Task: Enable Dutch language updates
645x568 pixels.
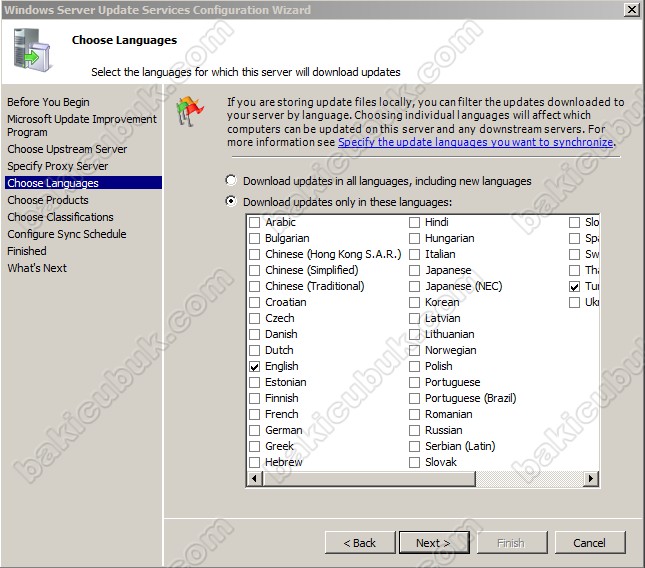Action: [255, 350]
